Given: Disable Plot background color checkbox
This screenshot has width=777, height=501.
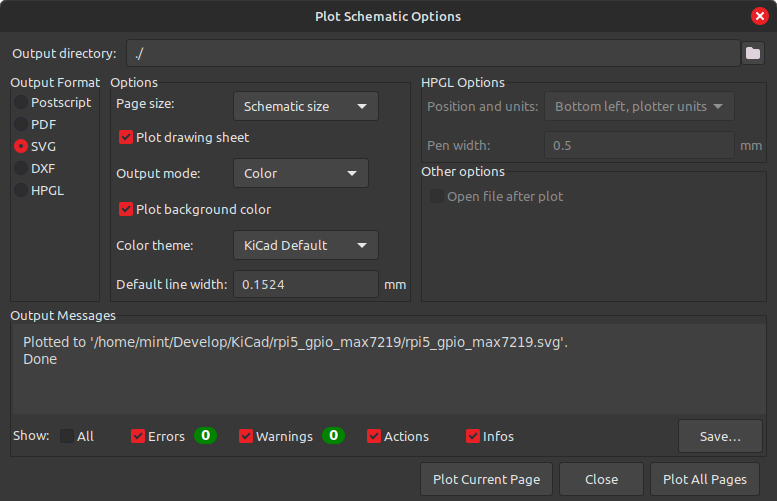Looking at the screenshot, I should click(126, 209).
